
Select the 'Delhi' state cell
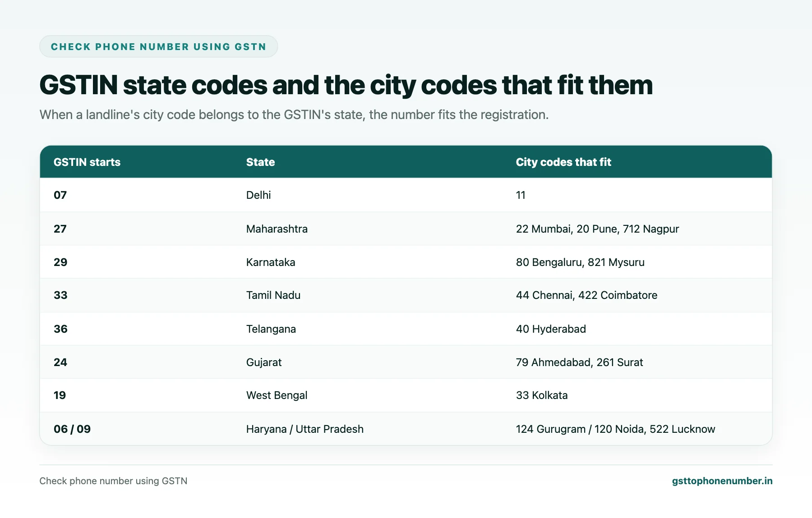(258, 195)
